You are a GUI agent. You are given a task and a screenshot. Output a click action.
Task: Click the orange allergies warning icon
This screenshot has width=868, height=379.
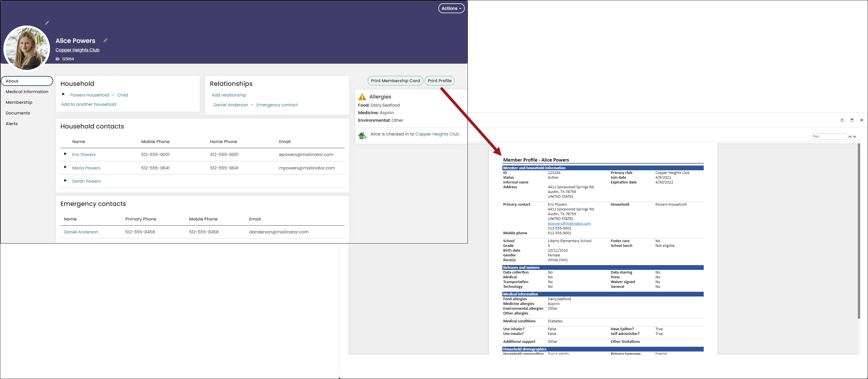362,97
